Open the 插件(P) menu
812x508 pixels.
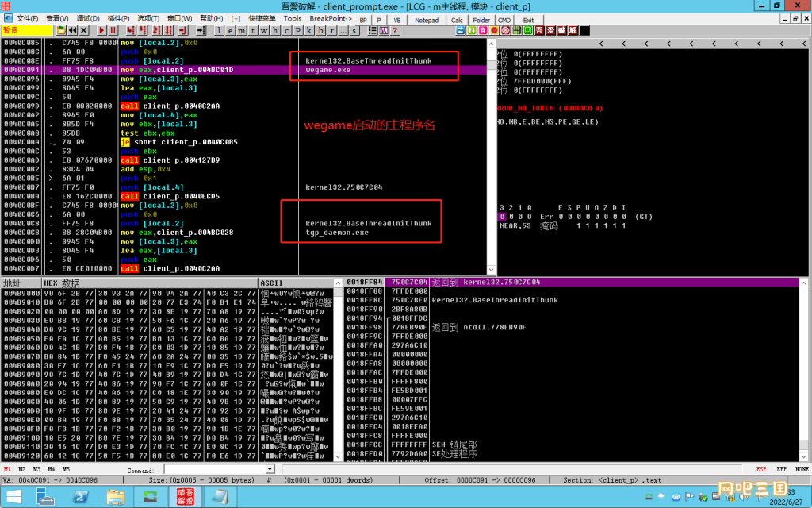[119, 19]
